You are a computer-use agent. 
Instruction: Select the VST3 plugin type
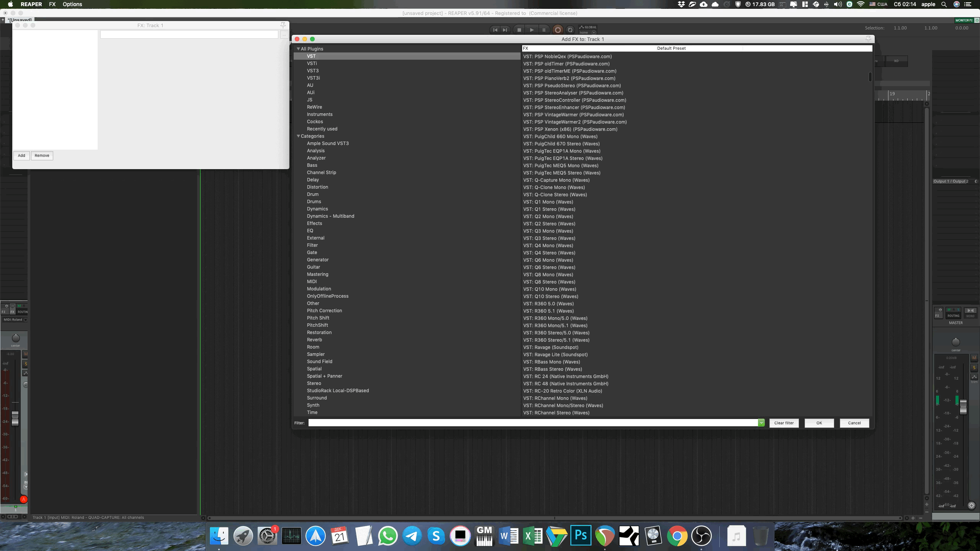coord(312,70)
